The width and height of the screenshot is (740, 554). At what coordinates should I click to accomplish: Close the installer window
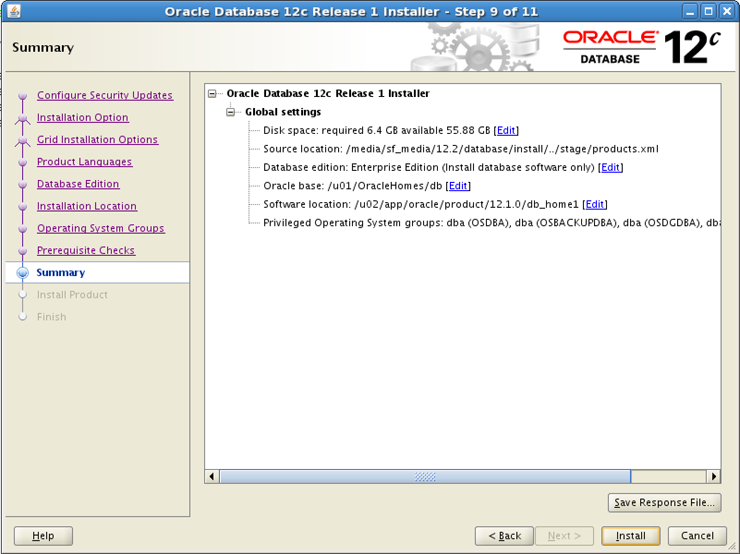(x=727, y=11)
